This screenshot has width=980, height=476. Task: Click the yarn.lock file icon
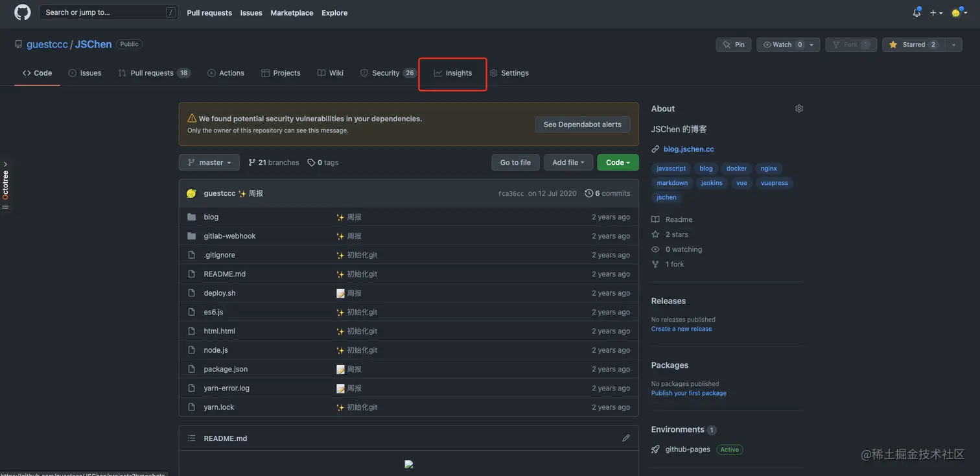[191, 407]
